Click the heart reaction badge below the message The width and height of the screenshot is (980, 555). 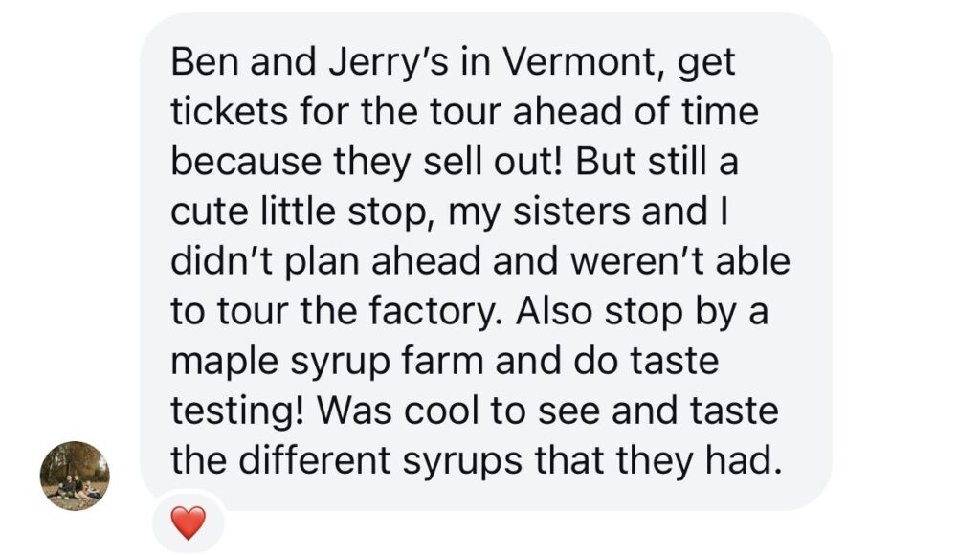188,522
